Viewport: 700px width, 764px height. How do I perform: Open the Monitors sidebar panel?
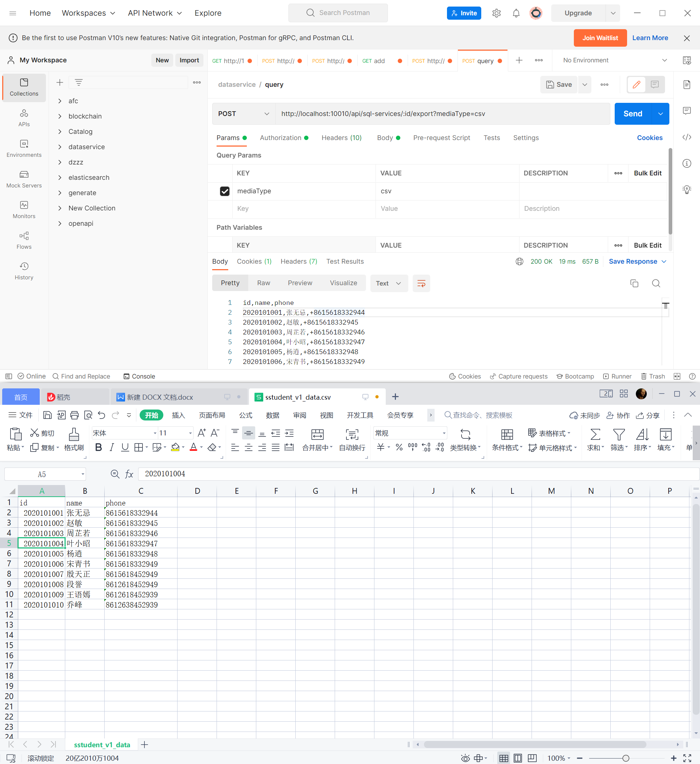point(24,210)
